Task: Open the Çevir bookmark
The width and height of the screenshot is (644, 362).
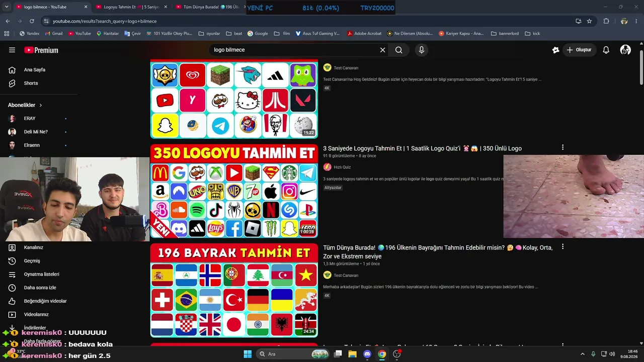Action: [133, 34]
